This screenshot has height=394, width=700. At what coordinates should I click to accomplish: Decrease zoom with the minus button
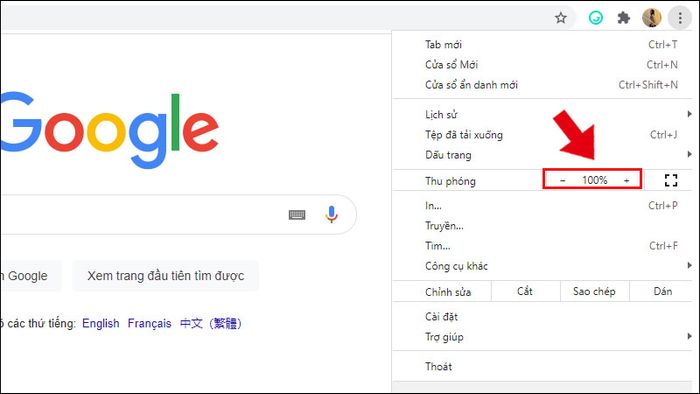562,180
